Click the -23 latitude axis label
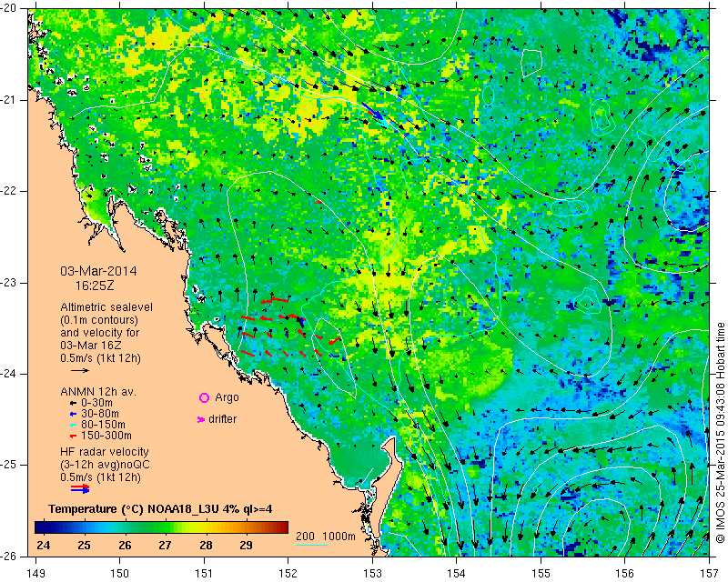728x582 pixels. pyautogui.click(x=10, y=282)
